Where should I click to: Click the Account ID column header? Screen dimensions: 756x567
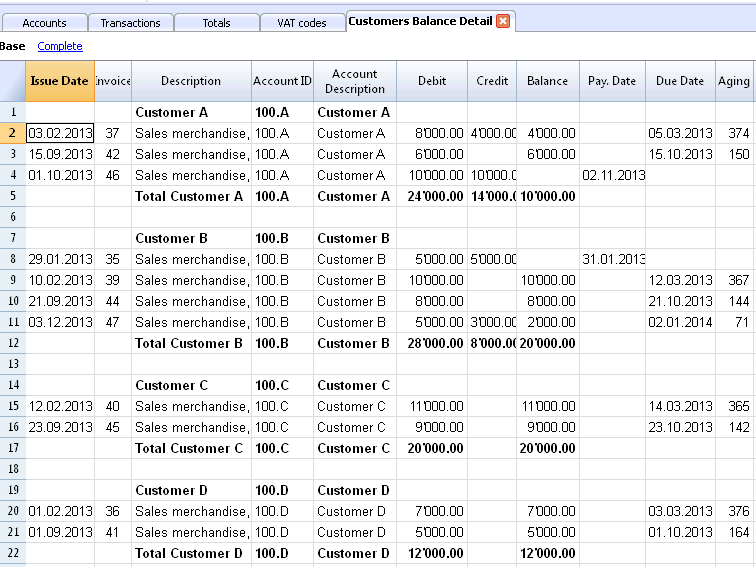point(283,81)
